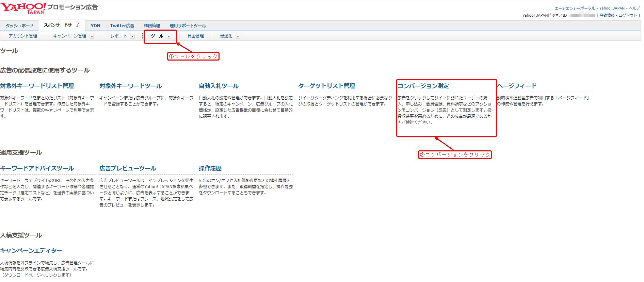Go to the 権限管理 tab
The width and height of the screenshot is (644, 282).
152,26
